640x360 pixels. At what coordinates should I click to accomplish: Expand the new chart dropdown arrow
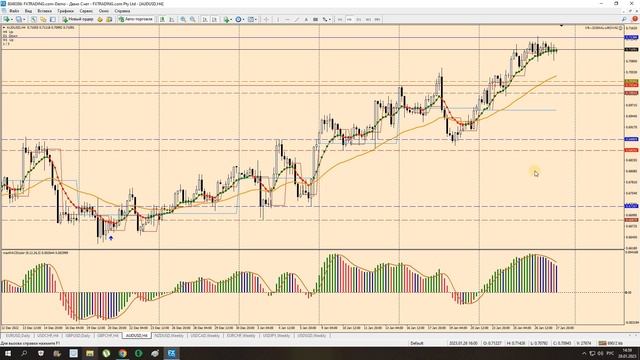[x=12, y=19]
